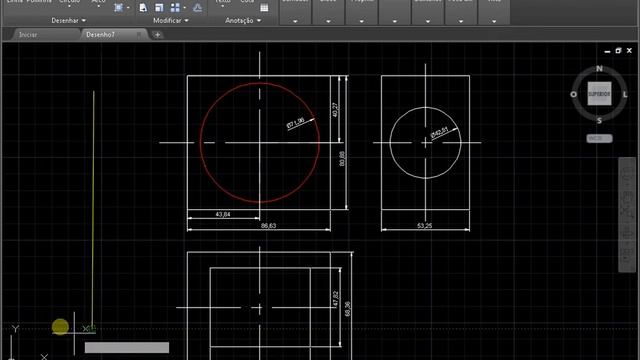The height and width of the screenshot is (360, 640).
Task: Rotate view to West (O) on ViewCube
Action: click(x=573, y=94)
